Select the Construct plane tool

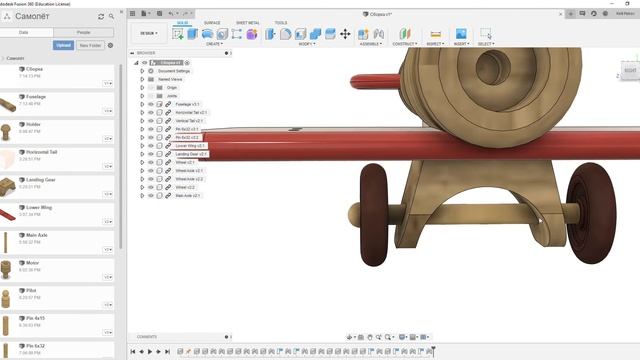click(x=404, y=34)
